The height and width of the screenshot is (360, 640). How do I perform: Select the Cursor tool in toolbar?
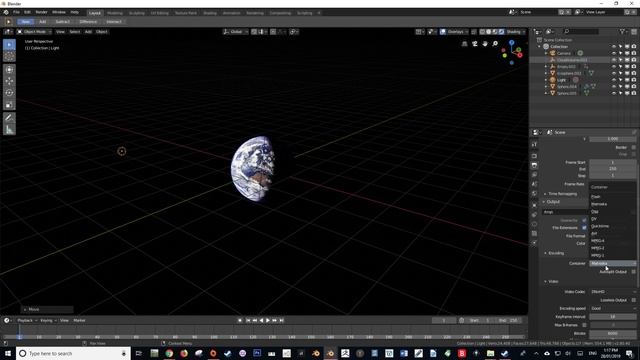(9, 57)
